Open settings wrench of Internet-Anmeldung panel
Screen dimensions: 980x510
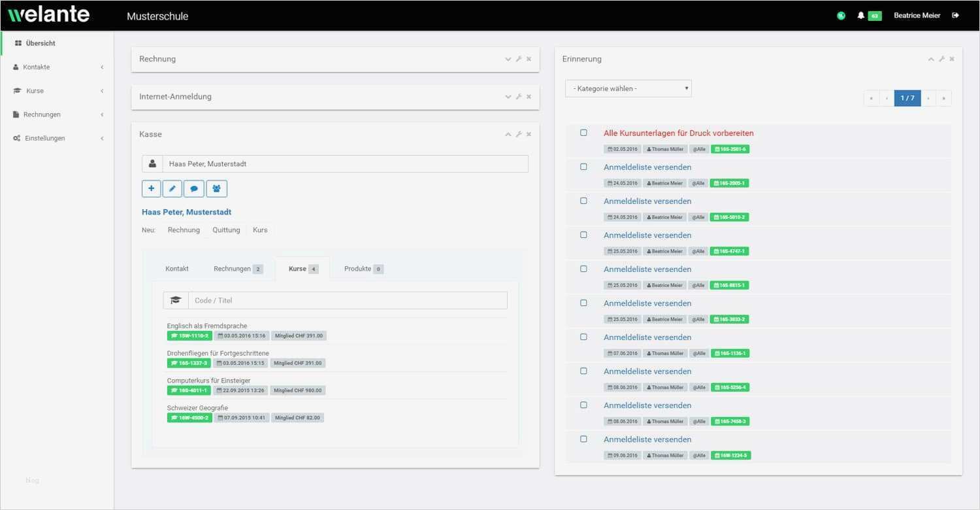519,97
